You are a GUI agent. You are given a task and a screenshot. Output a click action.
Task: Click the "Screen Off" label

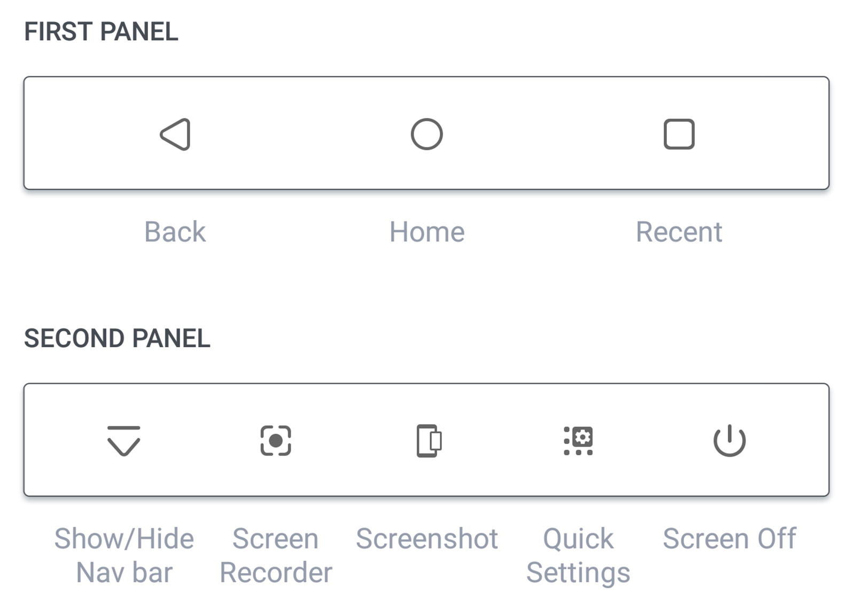coord(729,539)
